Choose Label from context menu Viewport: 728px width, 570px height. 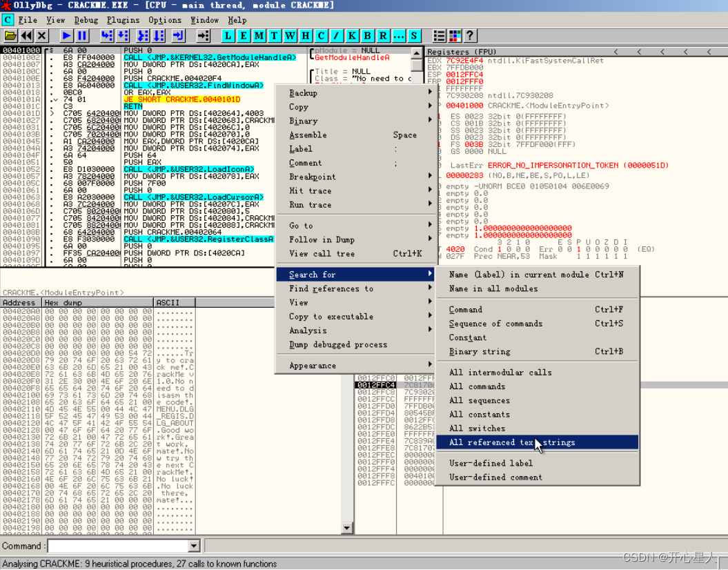[355, 148]
